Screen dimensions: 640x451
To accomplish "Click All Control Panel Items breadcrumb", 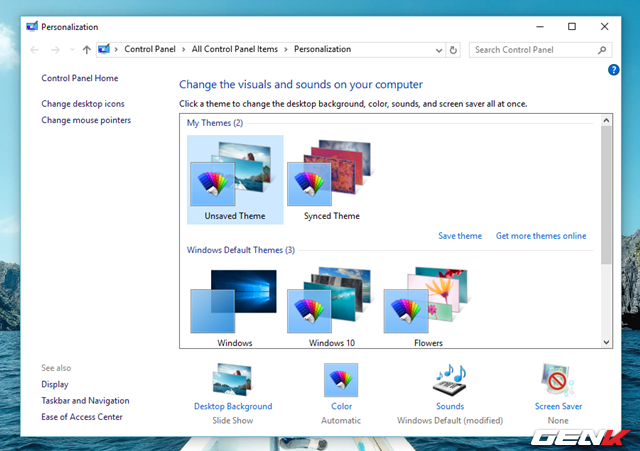I will tap(235, 49).
